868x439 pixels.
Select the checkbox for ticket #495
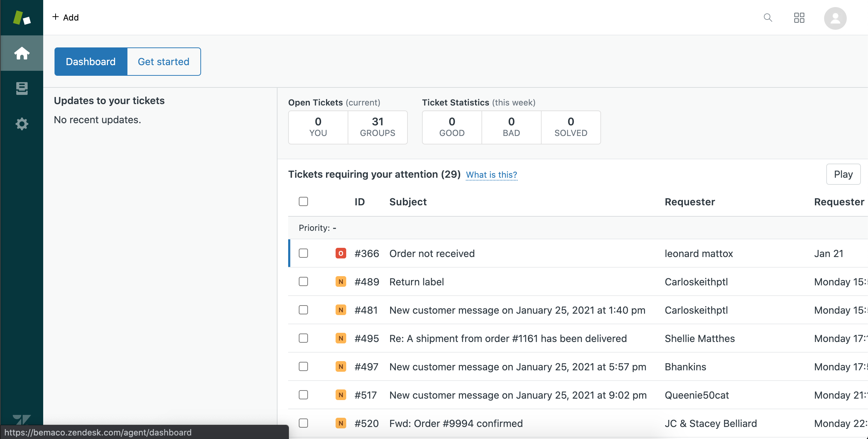(x=303, y=338)
